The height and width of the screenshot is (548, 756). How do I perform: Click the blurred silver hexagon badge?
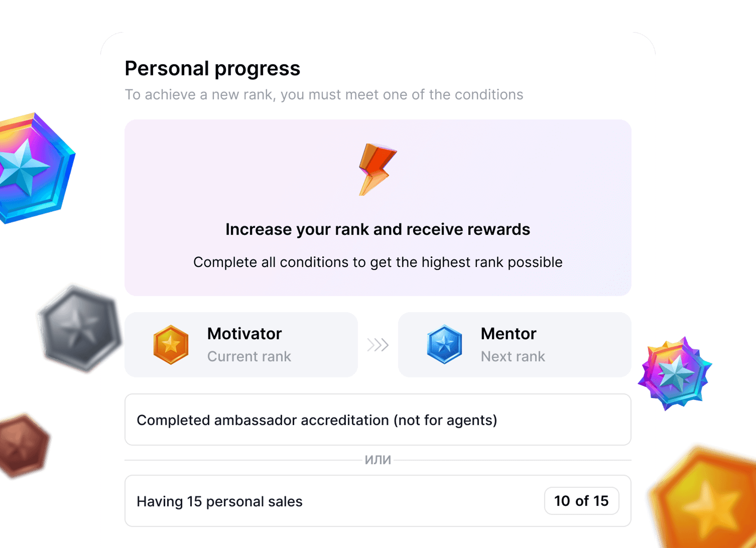80,329
